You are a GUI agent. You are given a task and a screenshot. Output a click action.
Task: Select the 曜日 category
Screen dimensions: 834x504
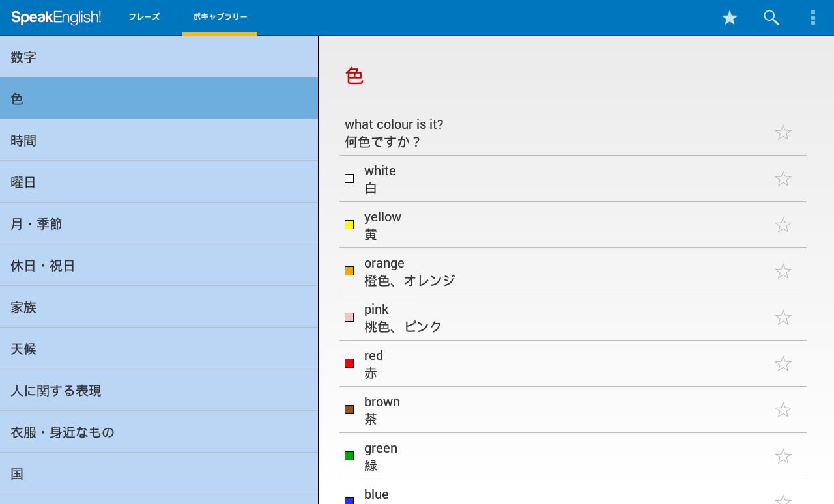coord(159,182)
